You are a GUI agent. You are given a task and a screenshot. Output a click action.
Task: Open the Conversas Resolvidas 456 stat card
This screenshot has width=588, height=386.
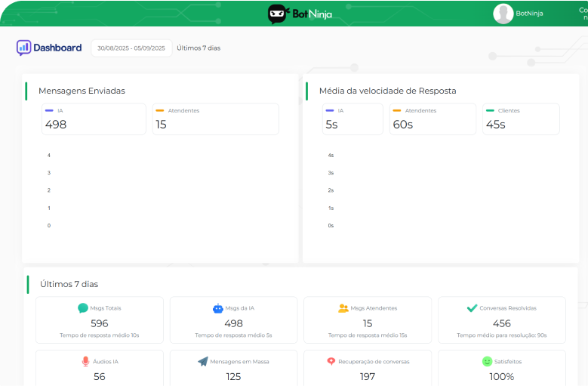coord(502,320)
